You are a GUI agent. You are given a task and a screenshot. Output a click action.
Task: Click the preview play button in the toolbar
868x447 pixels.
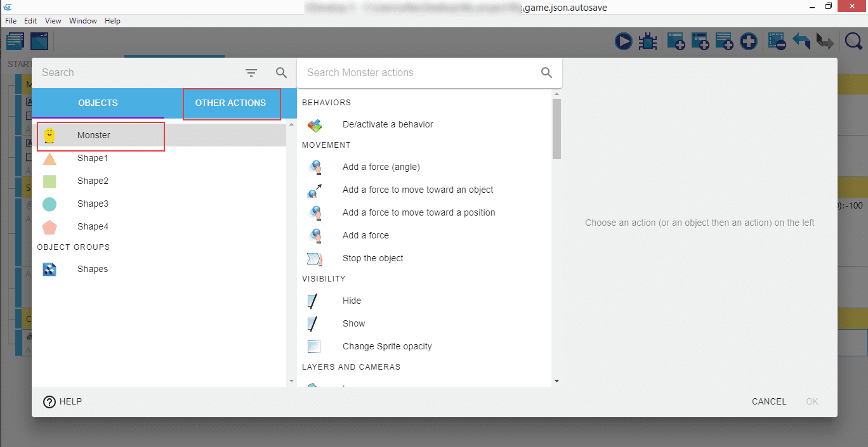[623, 42]
